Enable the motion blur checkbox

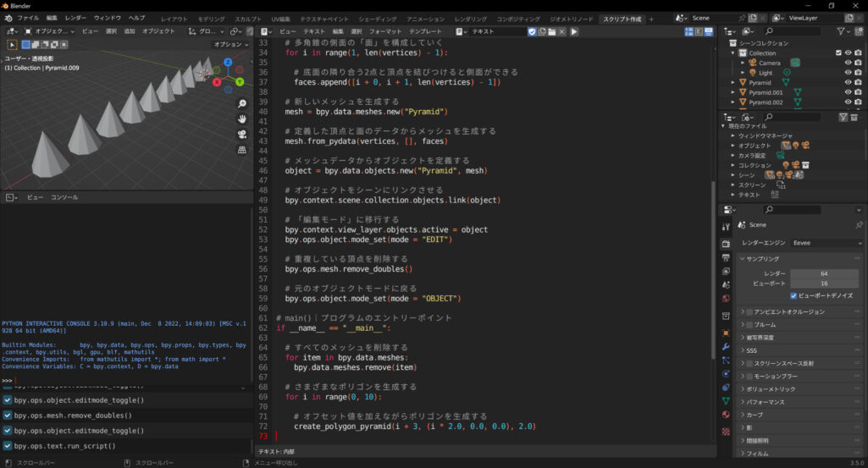749,377
